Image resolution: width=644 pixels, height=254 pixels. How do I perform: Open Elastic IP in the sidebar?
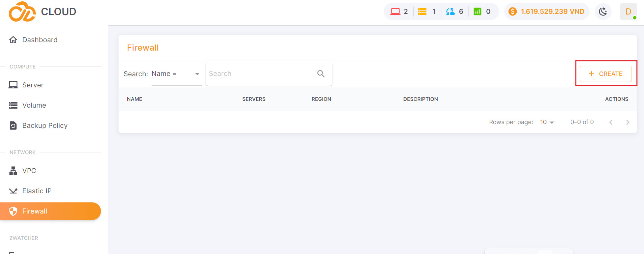[x=51, y=191]
